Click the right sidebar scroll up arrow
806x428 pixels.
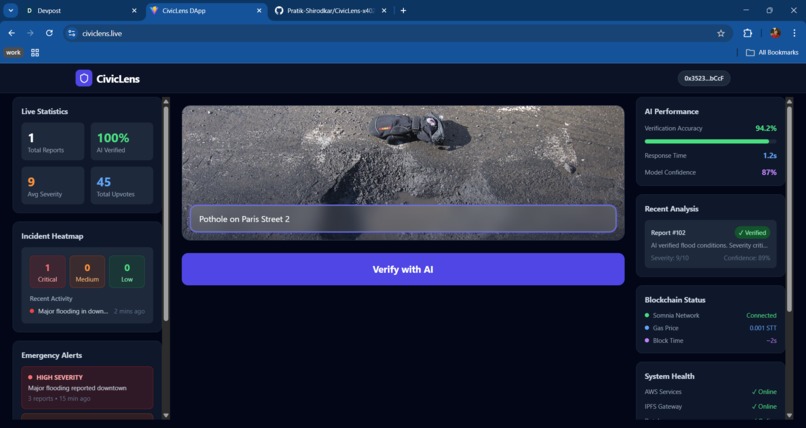790,102
